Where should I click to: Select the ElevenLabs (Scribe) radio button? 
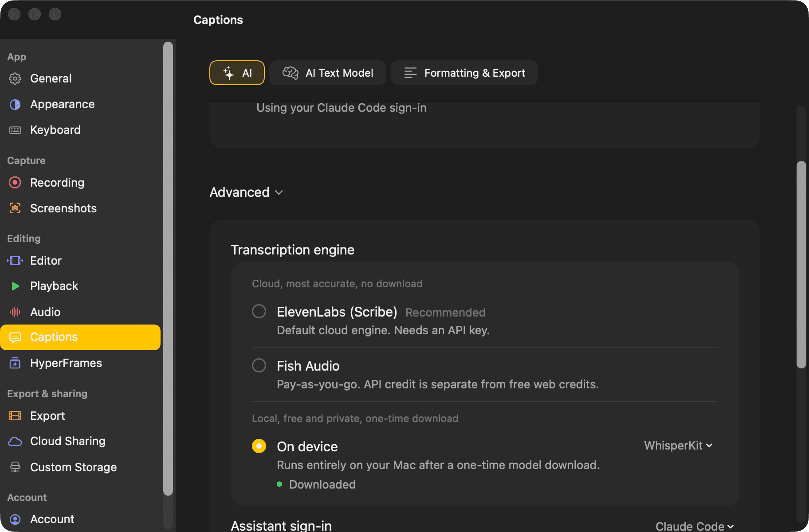[259, 311]
